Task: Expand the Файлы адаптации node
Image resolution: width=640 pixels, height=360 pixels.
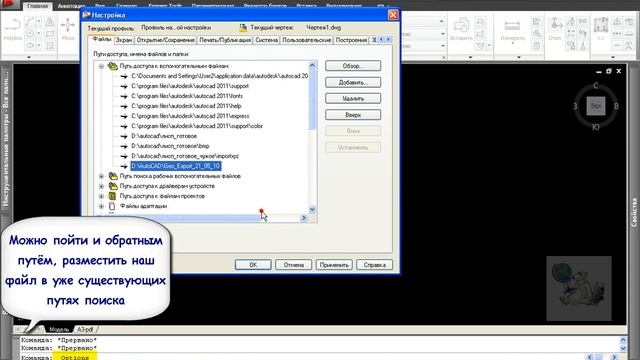Action: click(101, 206)
